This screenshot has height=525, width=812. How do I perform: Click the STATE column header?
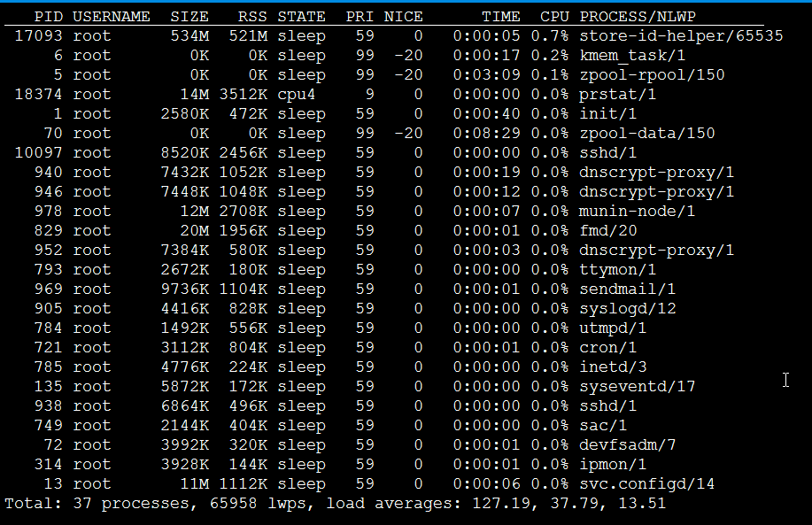(x=301, y=17)
